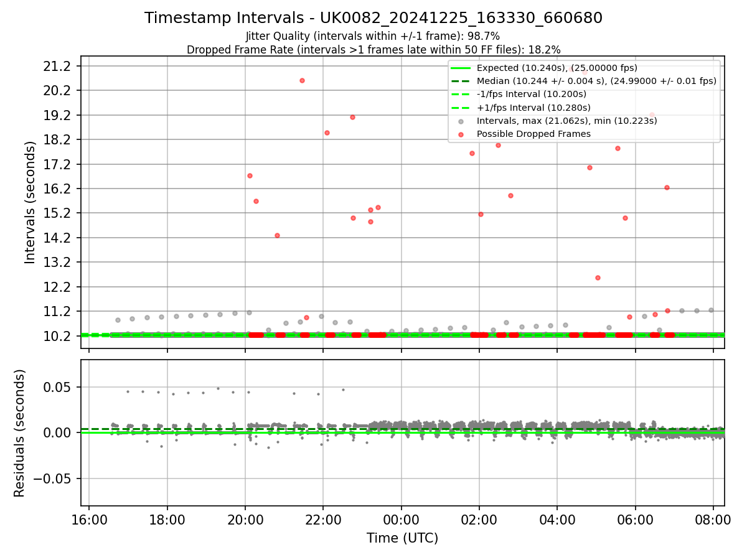Click the lone red point between 12.2 and 13.2 seconds
This screenshot has height=560, width=747.
tap(598, 278)
